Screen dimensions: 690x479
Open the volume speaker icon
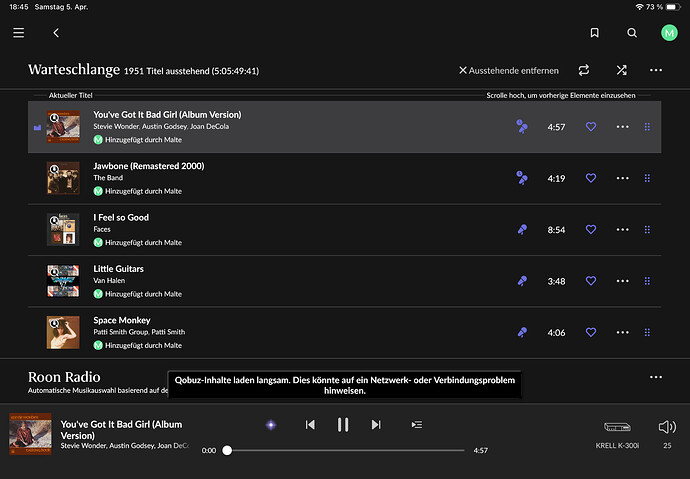(x=667, y=427)
